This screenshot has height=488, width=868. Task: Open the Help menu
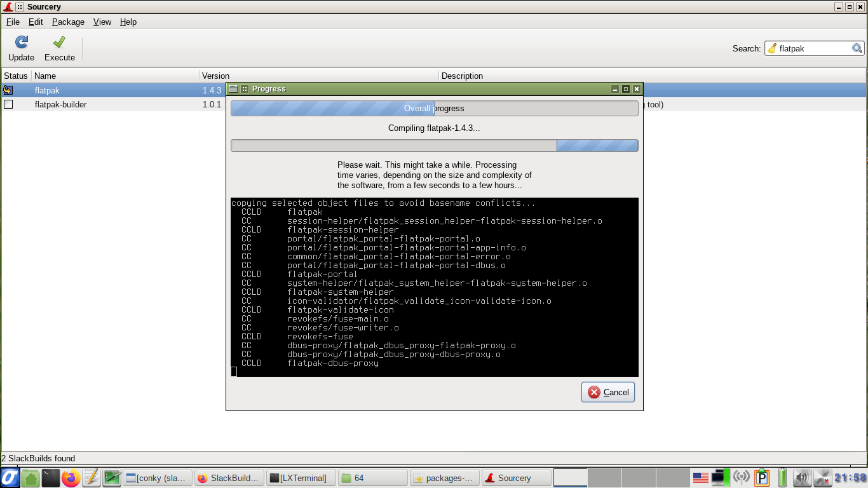128,22
